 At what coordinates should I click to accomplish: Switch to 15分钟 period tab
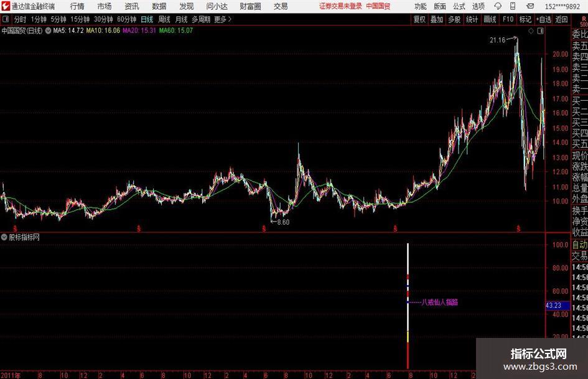click(x=80, y=19)
